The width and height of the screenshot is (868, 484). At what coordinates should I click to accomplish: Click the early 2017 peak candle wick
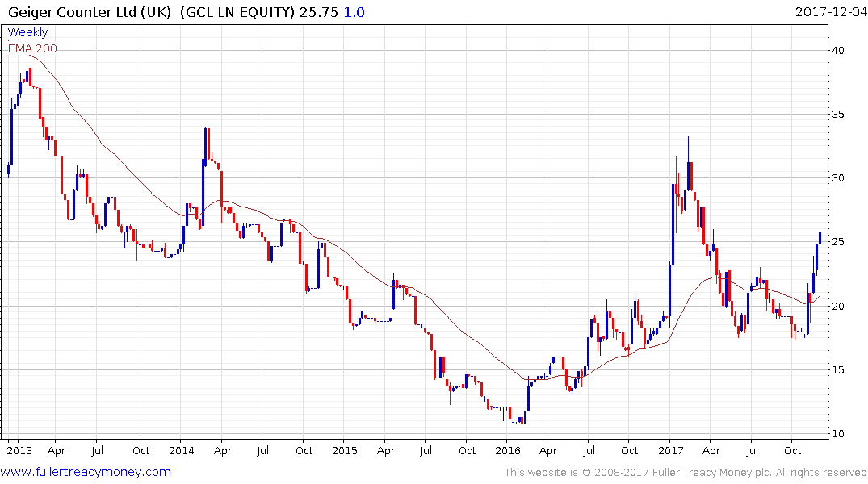(x=688, y=149)
